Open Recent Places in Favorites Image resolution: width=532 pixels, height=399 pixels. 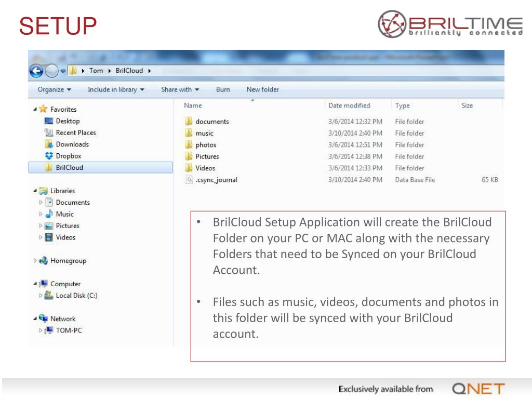76,132
